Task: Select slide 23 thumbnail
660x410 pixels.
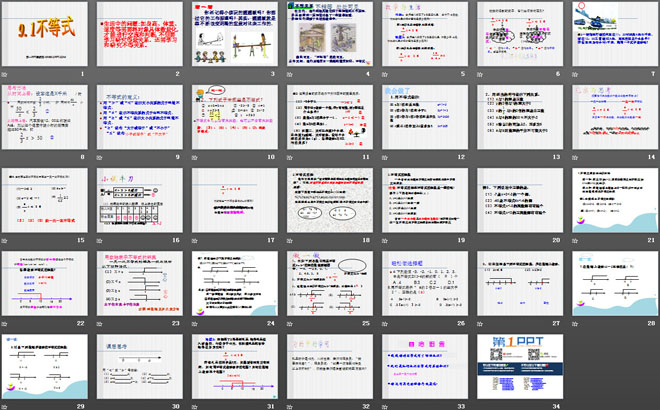Action: pyautogui.click(x=140, y=284)
